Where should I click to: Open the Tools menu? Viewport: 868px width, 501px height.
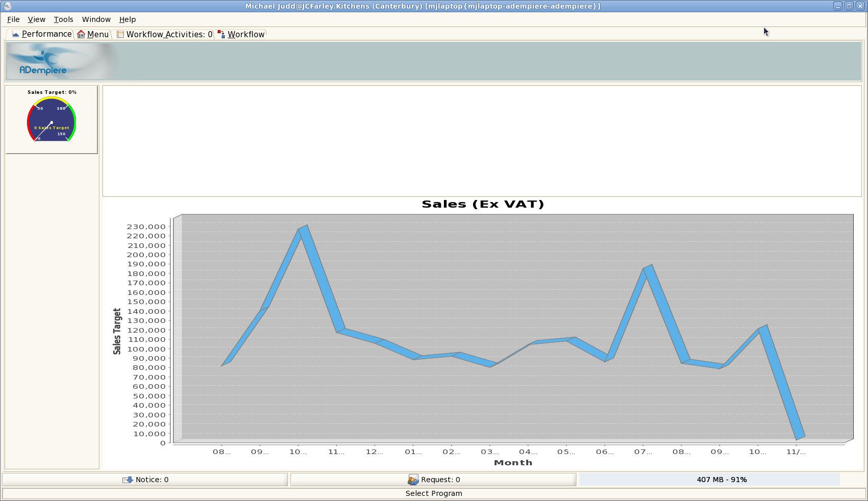(63, 19)
